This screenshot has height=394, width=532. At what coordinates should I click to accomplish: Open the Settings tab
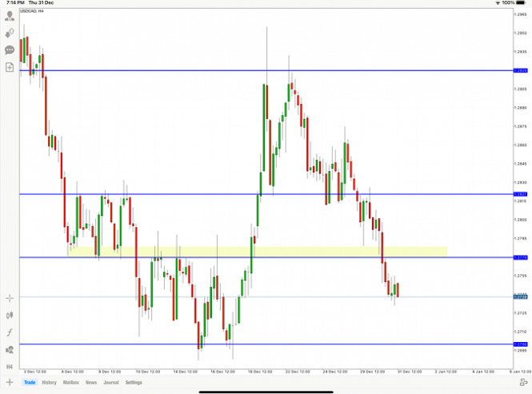pyautogui.click(x=134, y=383)
